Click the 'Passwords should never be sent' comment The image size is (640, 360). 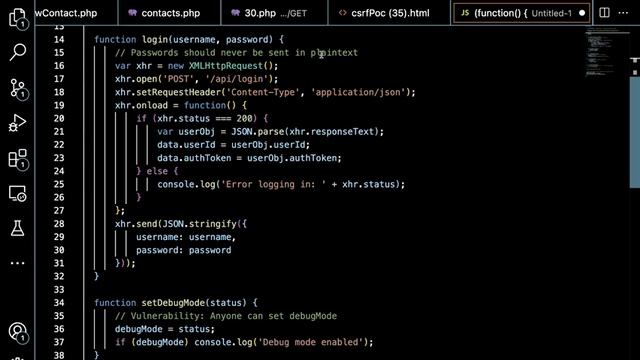point(236,53)
